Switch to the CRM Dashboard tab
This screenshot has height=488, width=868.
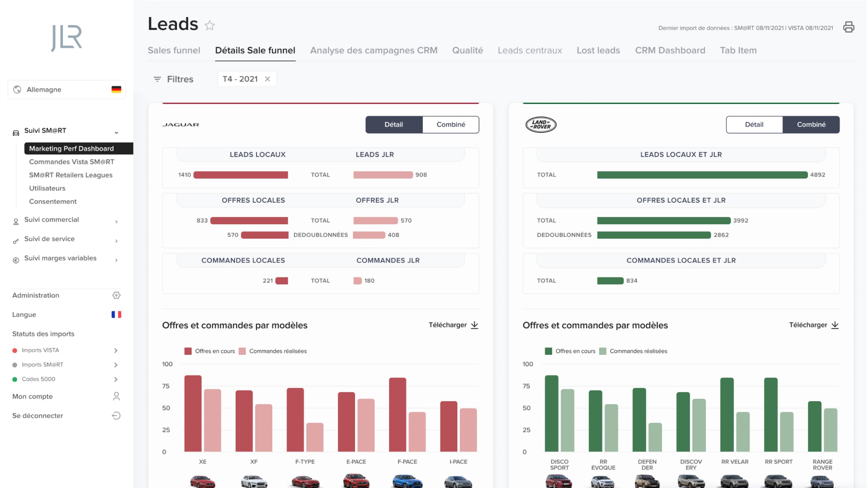(x=670, y=50)
